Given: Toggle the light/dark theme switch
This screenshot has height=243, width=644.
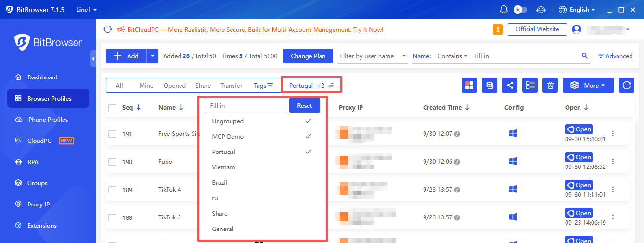Looking at the screenshot, I should coord(520,10).
